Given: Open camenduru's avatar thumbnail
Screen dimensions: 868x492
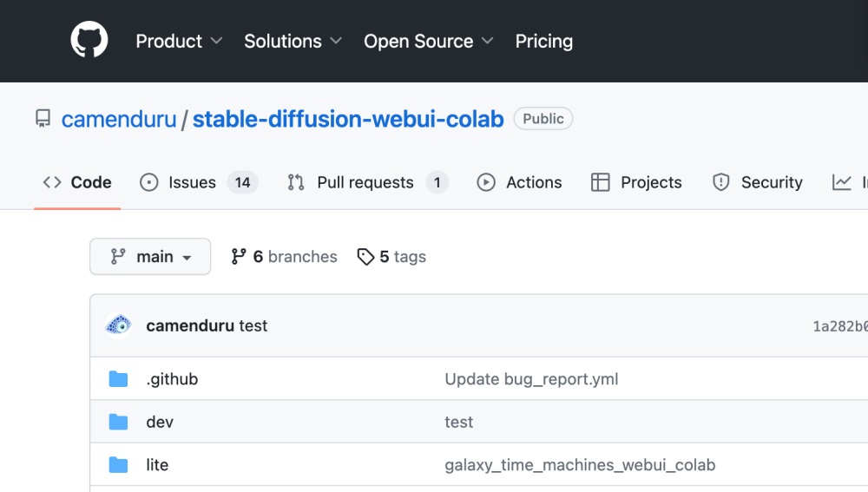Looking at the screenshot, I should [x=118, y=325].
